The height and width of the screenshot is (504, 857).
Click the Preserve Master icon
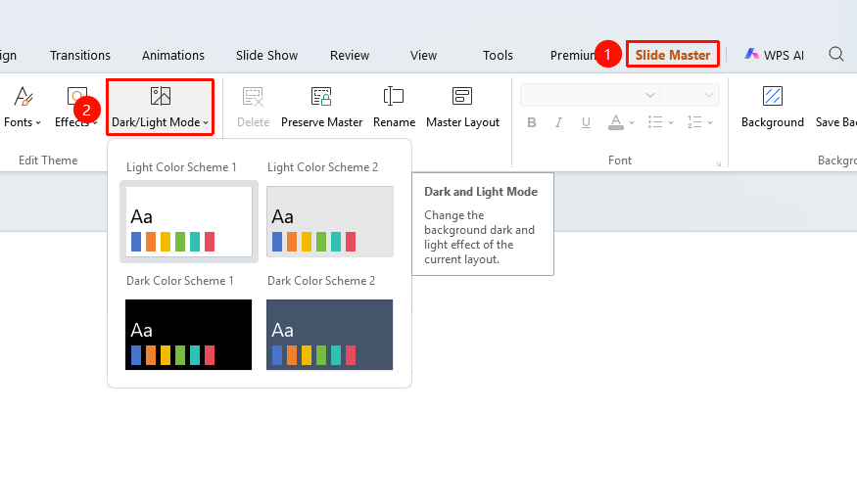point(321,96)
